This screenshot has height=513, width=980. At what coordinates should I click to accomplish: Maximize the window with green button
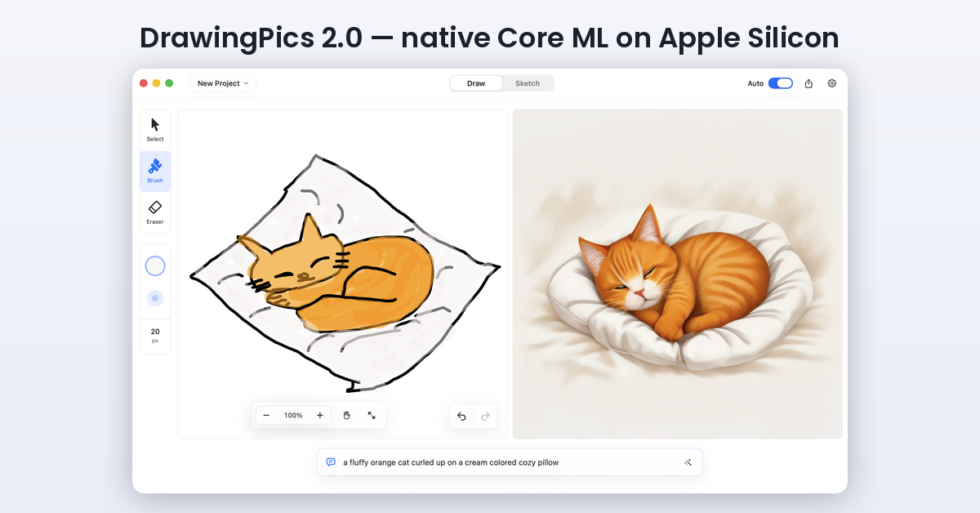coord(169,83)
